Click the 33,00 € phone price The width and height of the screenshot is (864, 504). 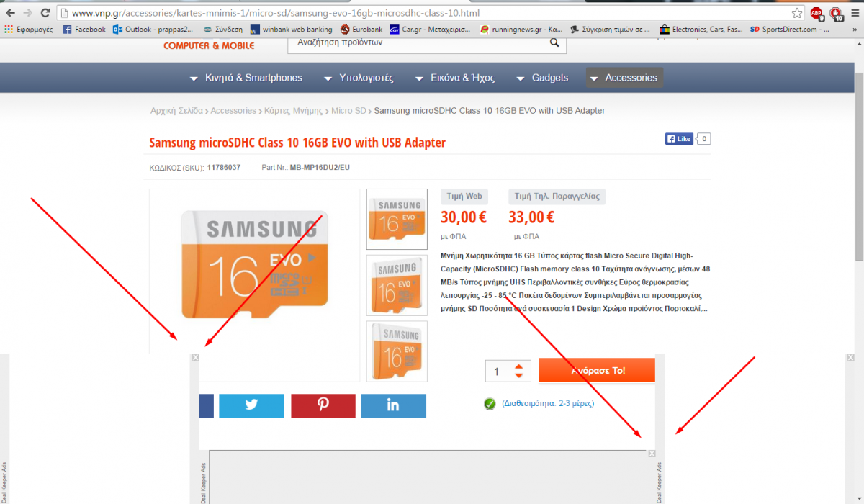point(531,217)
